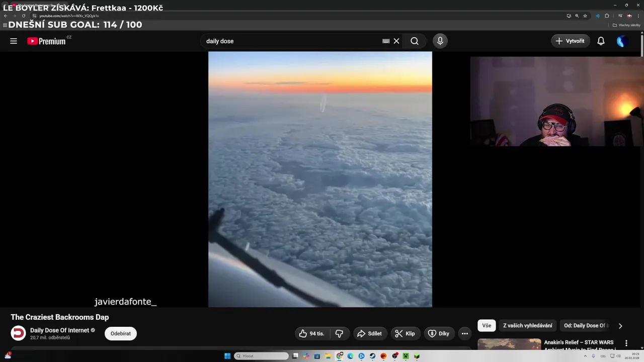Open File Explorer from the taskbar
The width and height of the screenshot is (644, 362).
tap(328, 356)
